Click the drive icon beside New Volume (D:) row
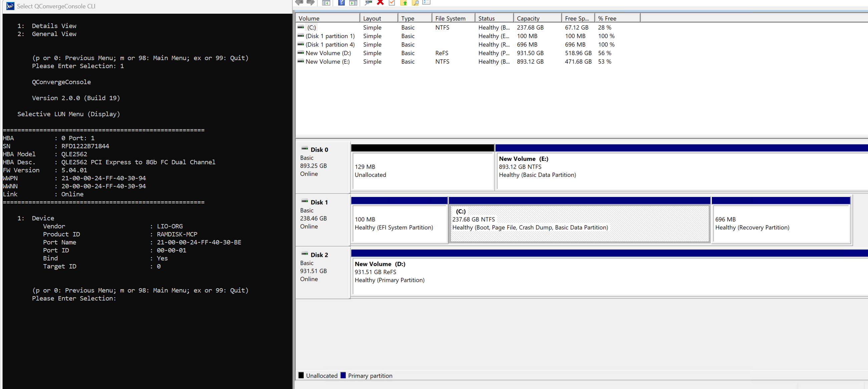 pos(301,52)
